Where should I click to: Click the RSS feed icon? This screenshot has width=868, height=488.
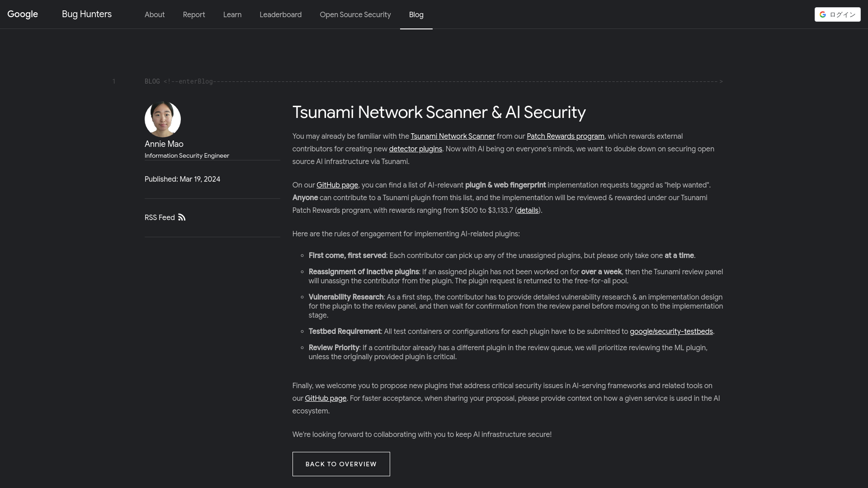point(182,217)
